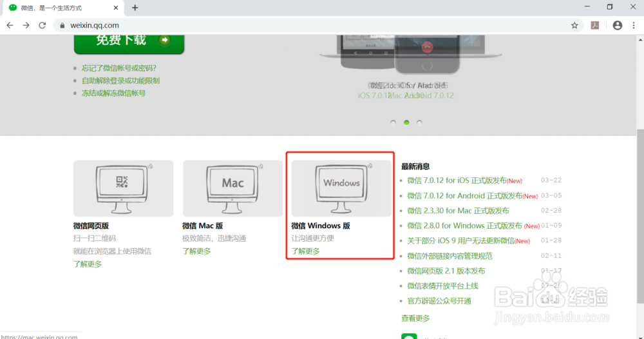Click the 极致简洁,迅捷沟通 description text

[214, 238]
